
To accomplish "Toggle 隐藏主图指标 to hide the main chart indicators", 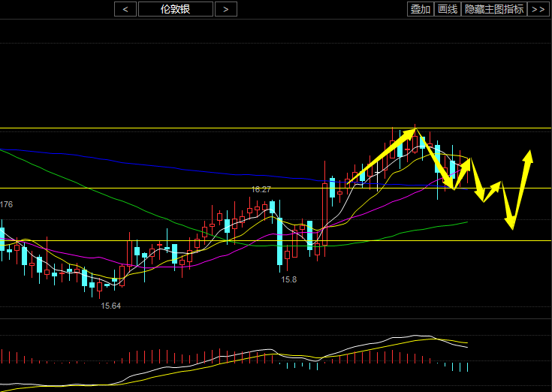I will pos(494,9).
